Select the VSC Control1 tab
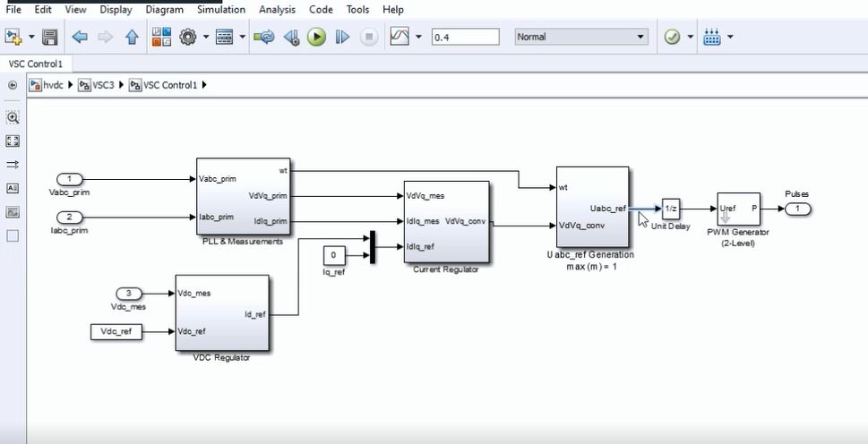This screenshot has width=868, height=444. 36,64
